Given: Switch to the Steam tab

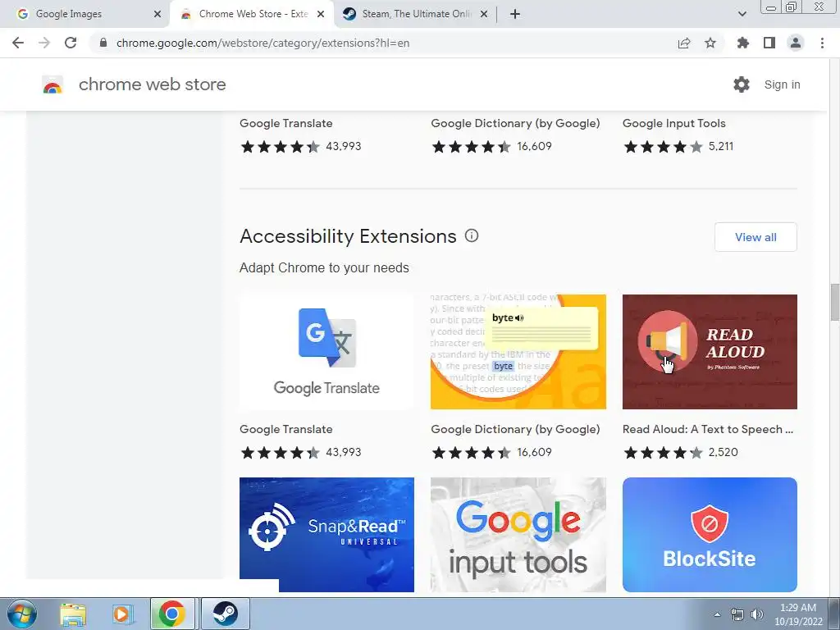Looking at the screenshot, I should click(x=415, y=14).
